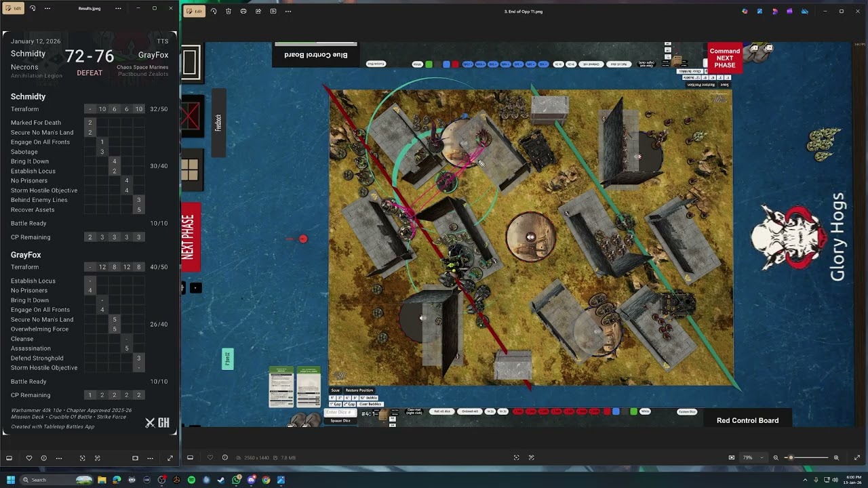868x488 pixels.
Task: Click the vertical red NEXT PHASE button
Action: click(x=191, y=236)
